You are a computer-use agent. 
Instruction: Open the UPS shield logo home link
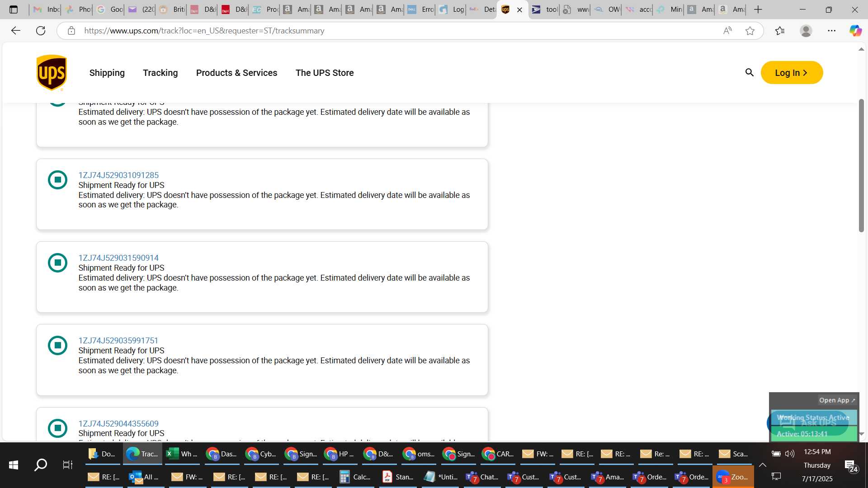point(52,73)
